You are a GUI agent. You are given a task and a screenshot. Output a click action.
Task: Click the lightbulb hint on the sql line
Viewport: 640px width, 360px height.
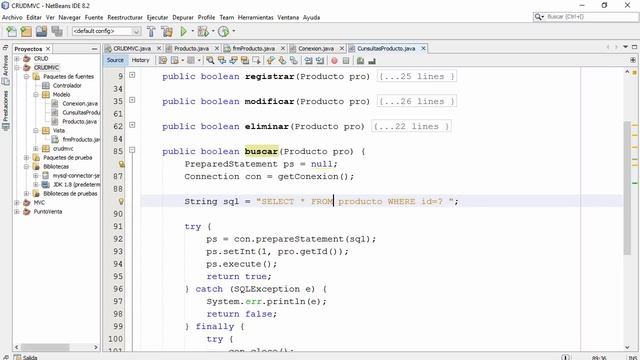point(121,201)
